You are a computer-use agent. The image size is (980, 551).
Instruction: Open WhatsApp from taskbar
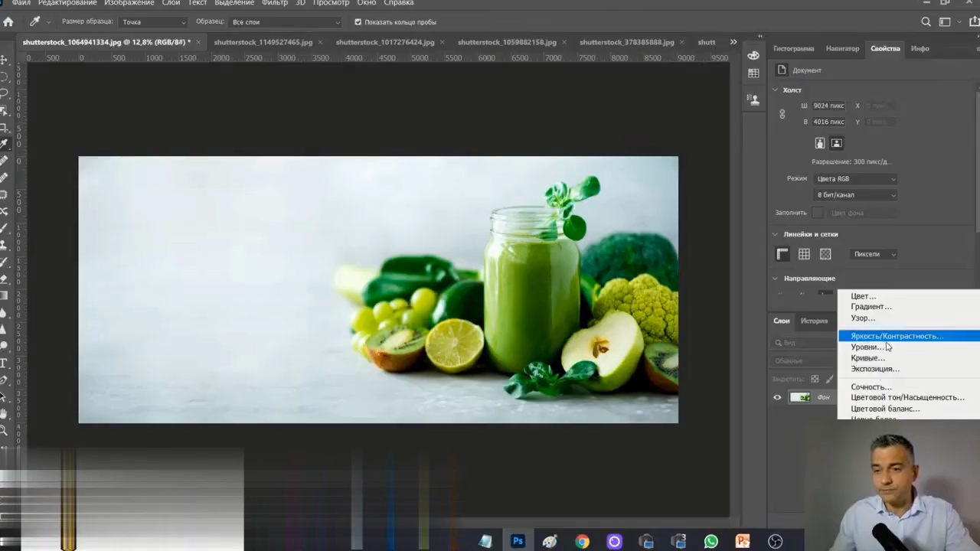tap(710, 542)
